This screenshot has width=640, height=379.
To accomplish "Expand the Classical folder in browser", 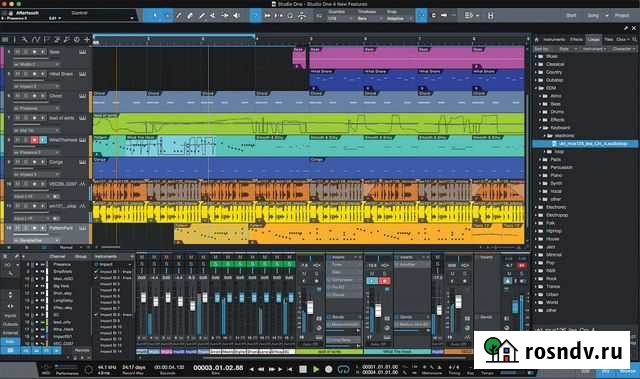I will 536,64.
